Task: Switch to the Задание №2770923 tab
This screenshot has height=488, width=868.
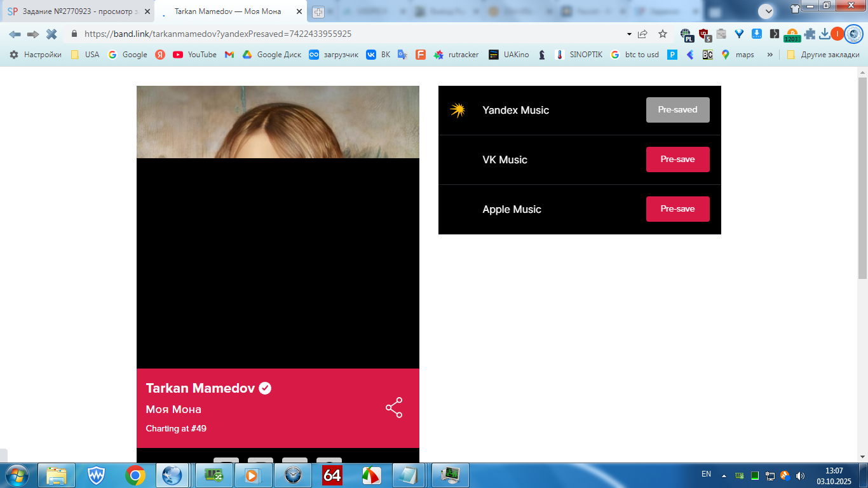Action: coord(78,11)
